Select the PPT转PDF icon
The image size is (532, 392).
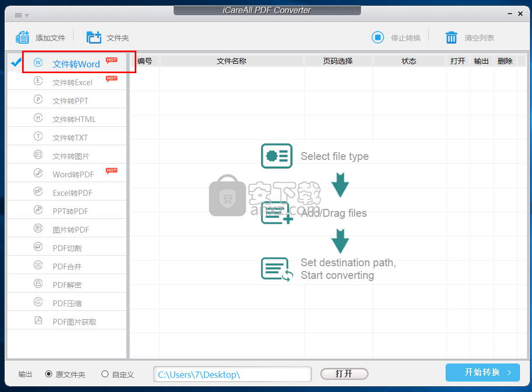click(x=38, y=210)
